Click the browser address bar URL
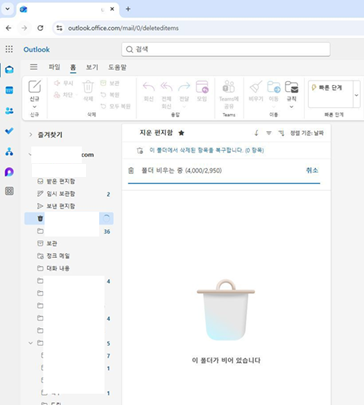This screenshot has width=364, height=409. pyautogui.click(x=123, y=28)
